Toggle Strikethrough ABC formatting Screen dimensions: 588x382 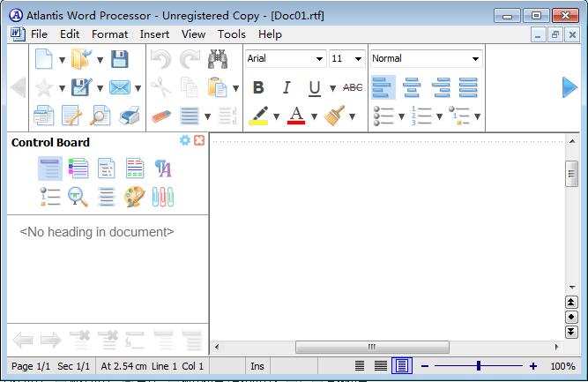[x=353, y=87]
